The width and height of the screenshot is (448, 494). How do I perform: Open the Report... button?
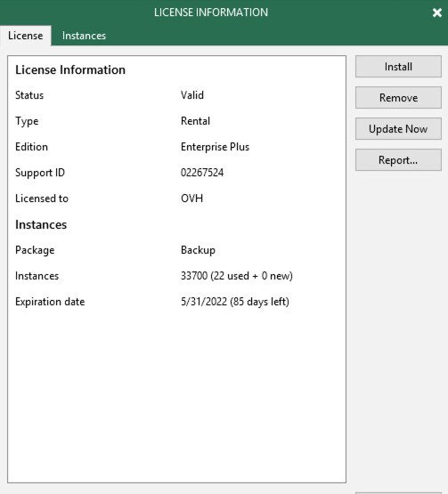coord(398,160)
